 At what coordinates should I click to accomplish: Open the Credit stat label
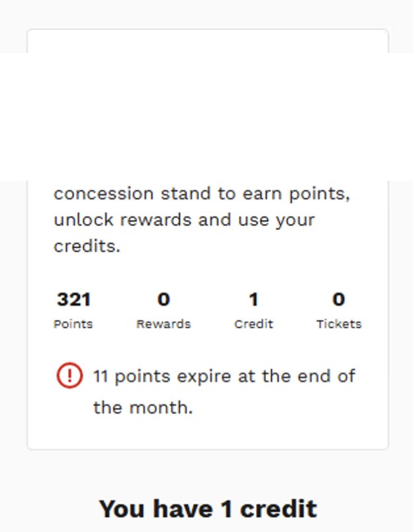[x=253, y=324]
